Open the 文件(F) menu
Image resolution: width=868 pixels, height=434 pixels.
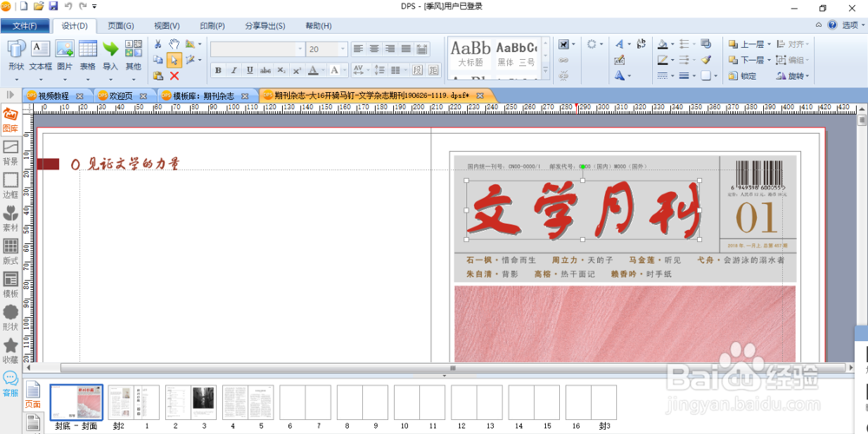(25, 26)
